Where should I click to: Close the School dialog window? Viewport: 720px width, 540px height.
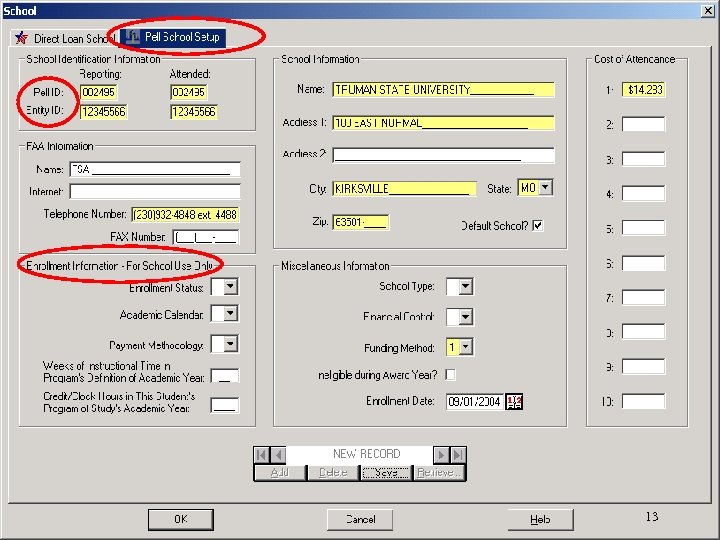pyautogui.click(x=708, y=11)
